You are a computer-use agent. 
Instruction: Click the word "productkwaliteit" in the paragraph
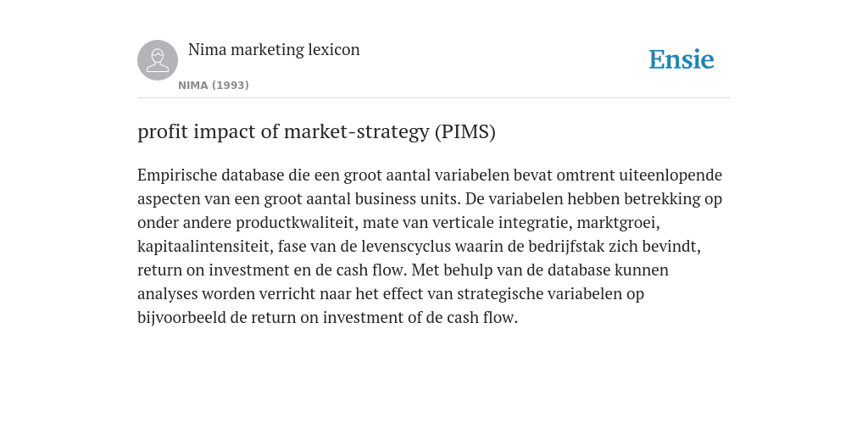click(x=295, y=223)
